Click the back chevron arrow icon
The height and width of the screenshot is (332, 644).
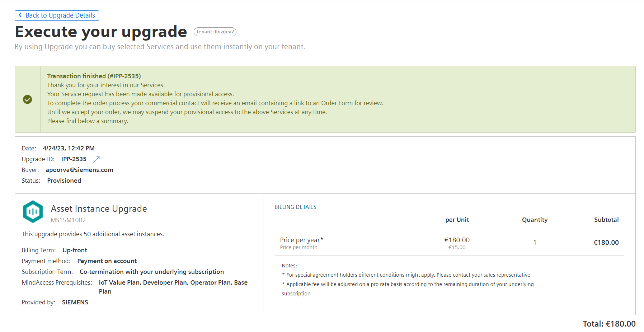click(20, 15)
